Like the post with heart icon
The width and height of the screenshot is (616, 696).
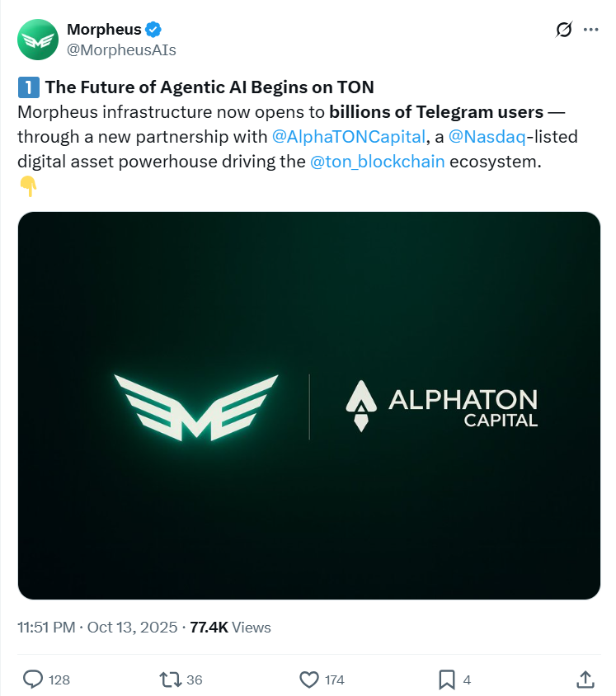point(308,679)
